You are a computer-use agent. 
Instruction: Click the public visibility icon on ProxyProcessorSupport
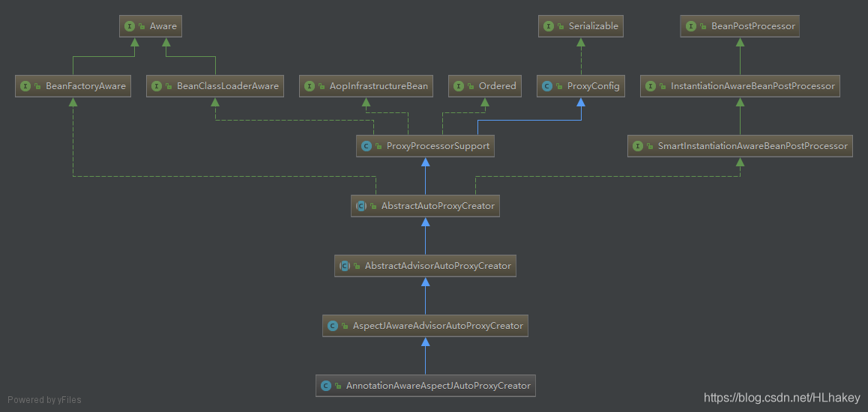pyautogui.click(x=379, y=147)
